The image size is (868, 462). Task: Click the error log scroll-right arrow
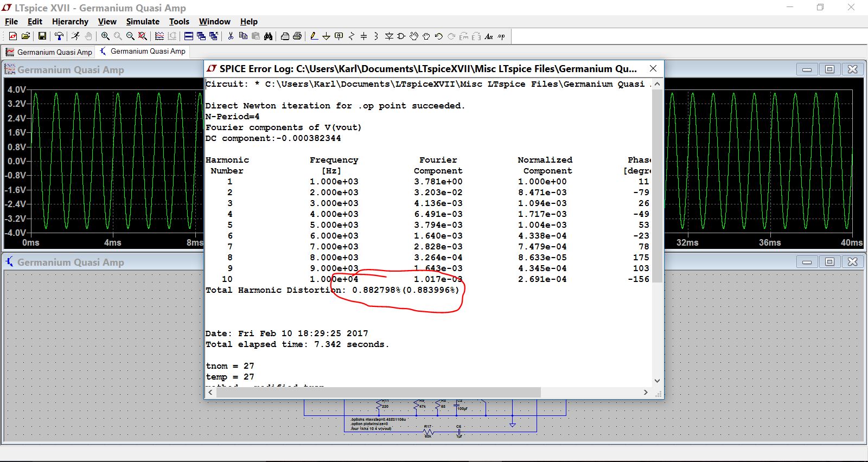(x=646, y=392)
